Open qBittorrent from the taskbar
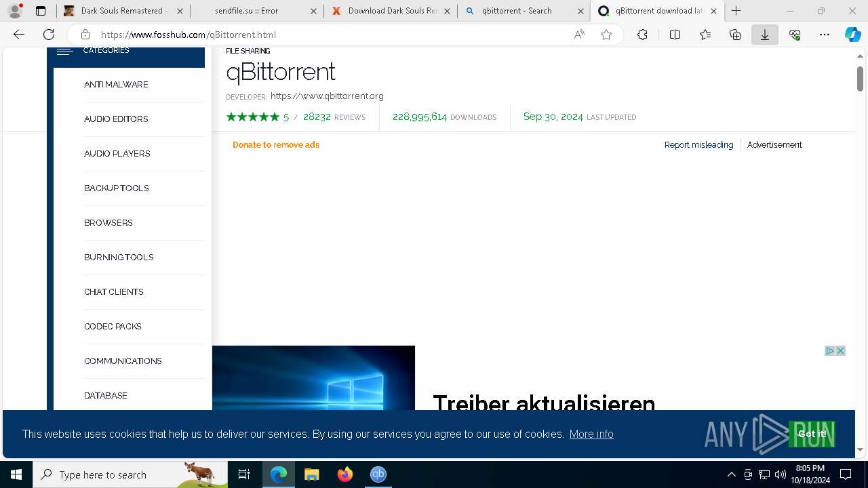The height and width of the screenshot is (488, 868). 378,474
